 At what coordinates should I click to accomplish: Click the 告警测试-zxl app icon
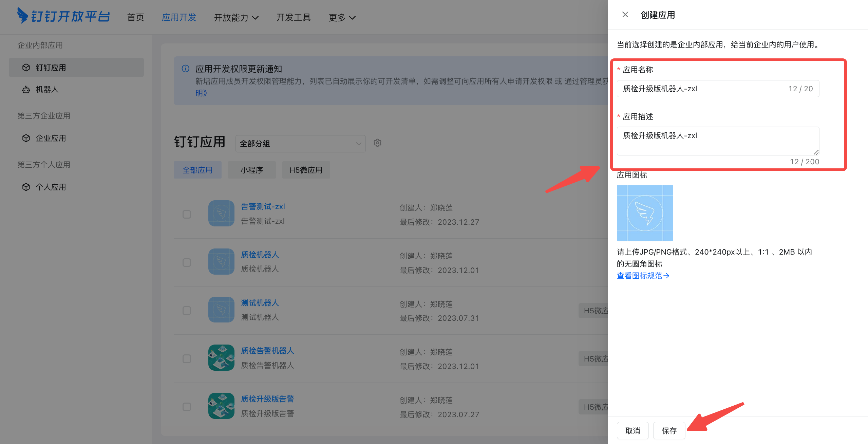coord(221,214)
